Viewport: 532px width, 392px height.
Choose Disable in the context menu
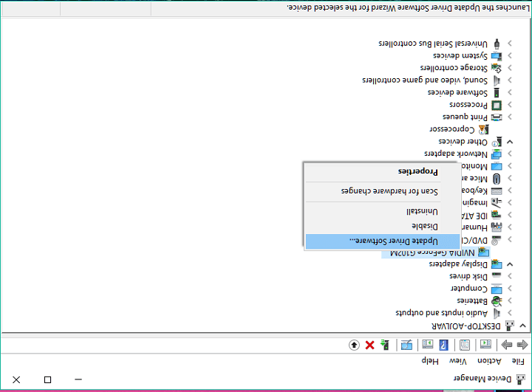pyautogui.click(x=383, y=226)
